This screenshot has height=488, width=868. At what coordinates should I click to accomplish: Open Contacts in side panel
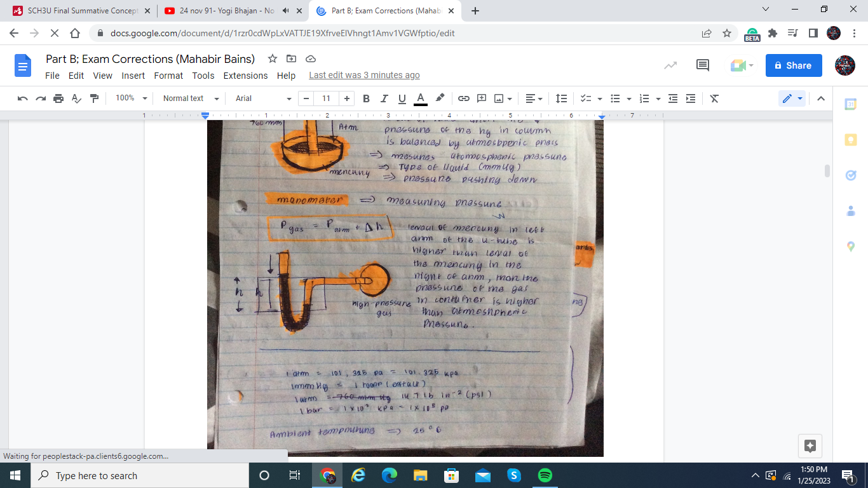(851, 211)
